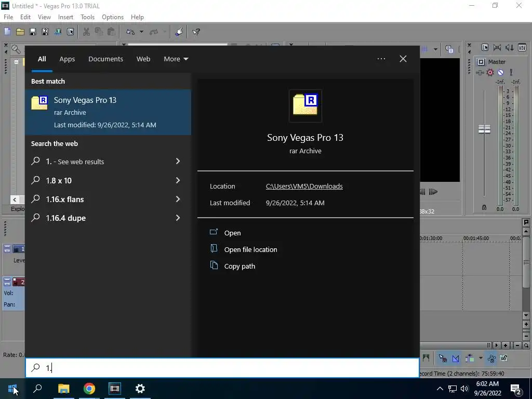Open Master FX chain icon

coord(480,73)
